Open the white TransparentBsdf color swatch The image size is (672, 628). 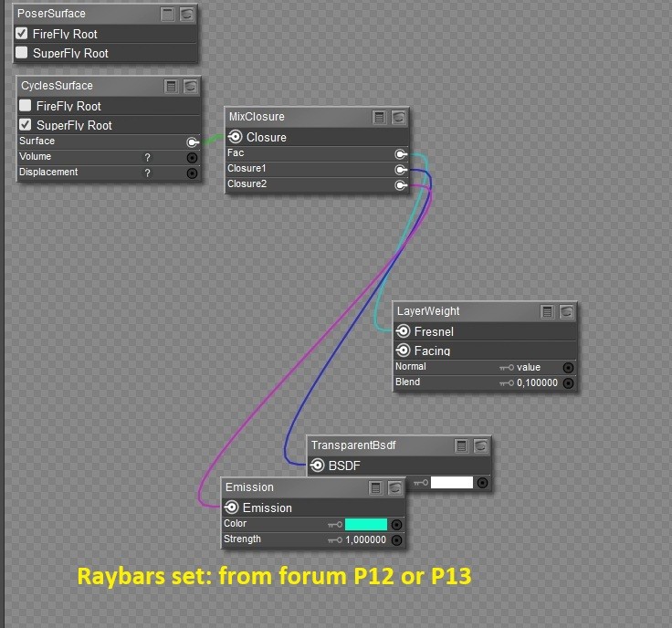[452, 483]
